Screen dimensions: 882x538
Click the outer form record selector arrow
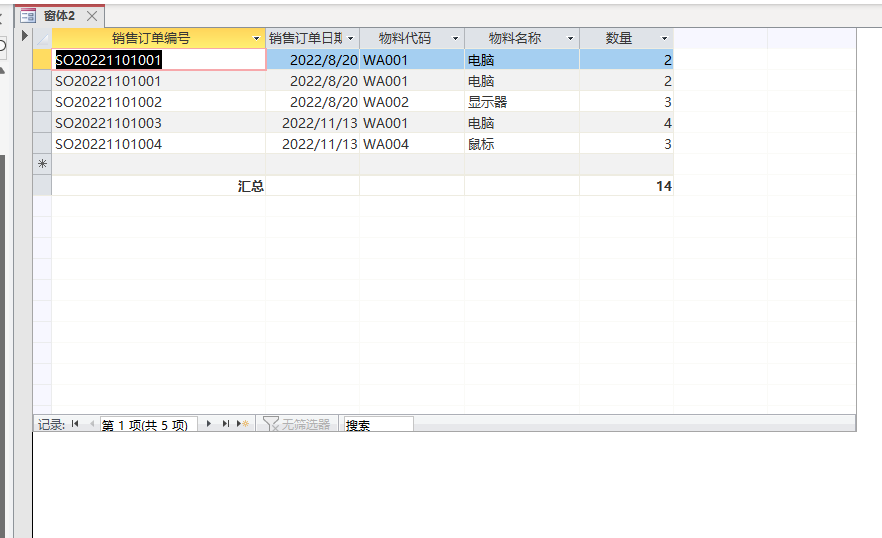24,35
